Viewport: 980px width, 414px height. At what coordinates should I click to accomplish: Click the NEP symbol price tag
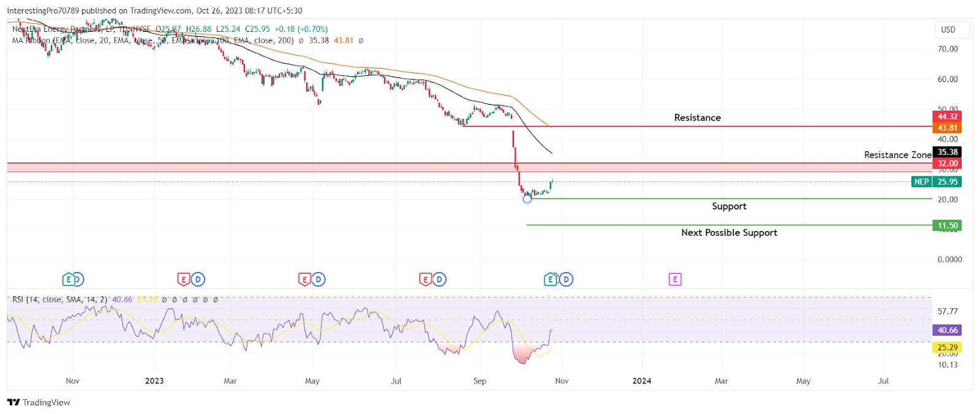921,182
